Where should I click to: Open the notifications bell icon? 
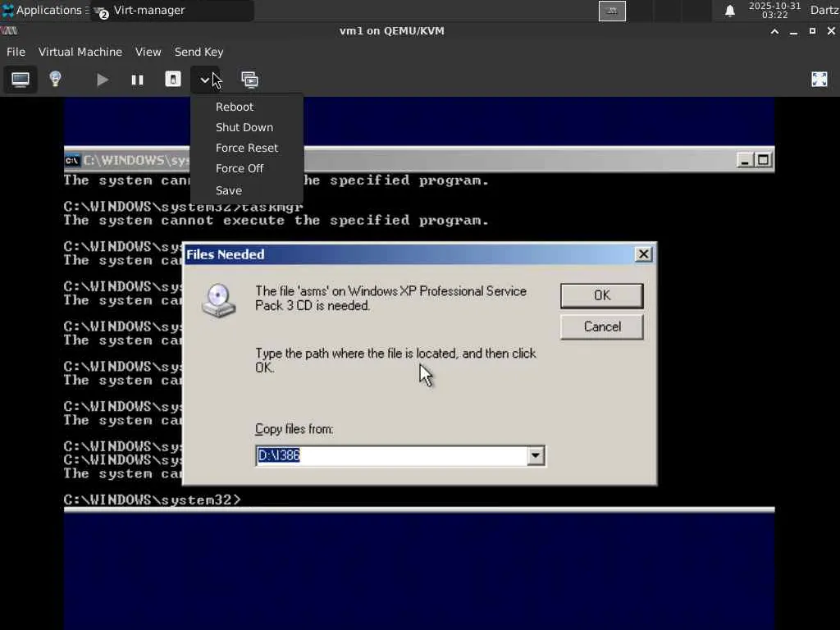[729, 11]
